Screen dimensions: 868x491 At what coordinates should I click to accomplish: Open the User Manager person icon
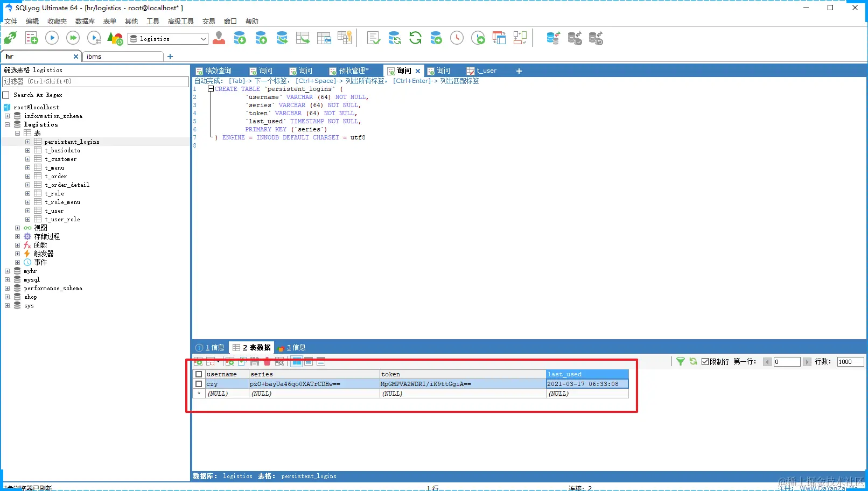pyautogui.click(x=219, y=38)
